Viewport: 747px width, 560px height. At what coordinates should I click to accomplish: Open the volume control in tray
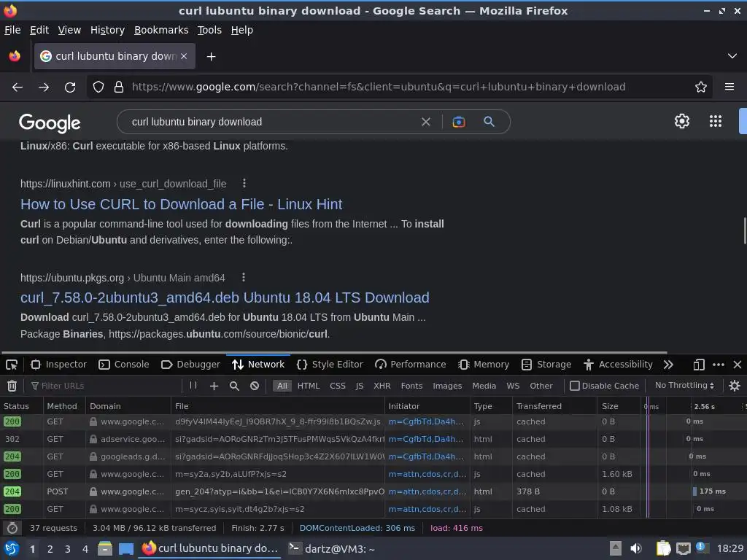click(635, 548)
